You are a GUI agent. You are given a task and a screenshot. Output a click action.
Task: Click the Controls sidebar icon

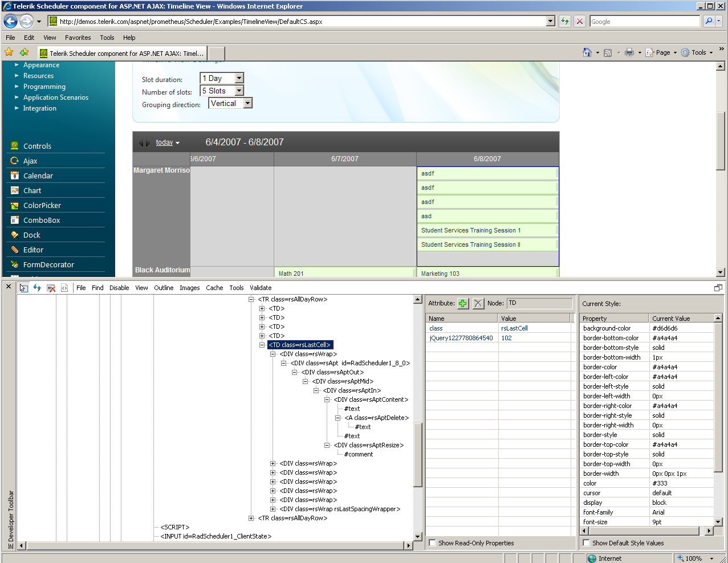[15, 146]
